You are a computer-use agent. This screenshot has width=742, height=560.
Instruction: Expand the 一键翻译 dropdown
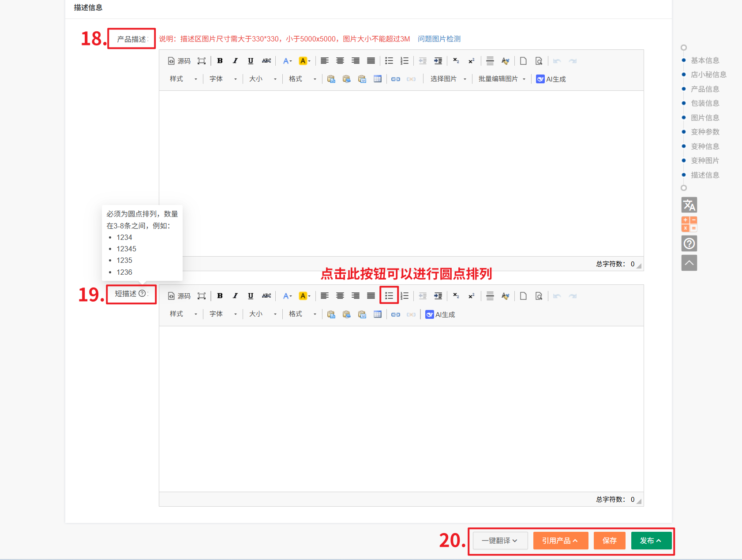point(500,541)
